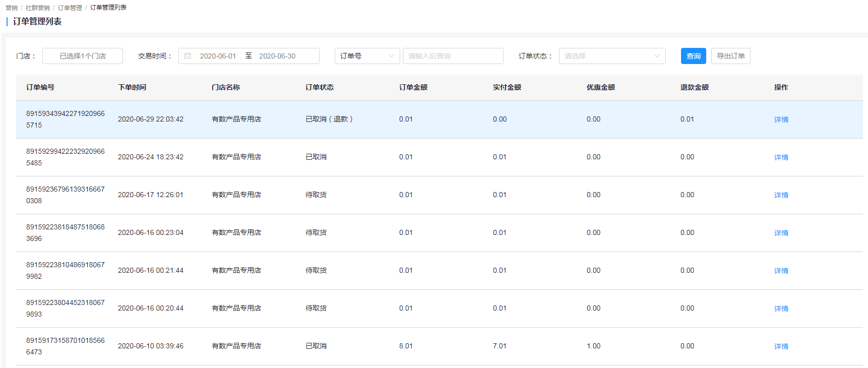The height and width of the screenshot is (368, 868).
Task: Click the 订单编号 column header
Action: pyautogui.click(x=40, y=87)
